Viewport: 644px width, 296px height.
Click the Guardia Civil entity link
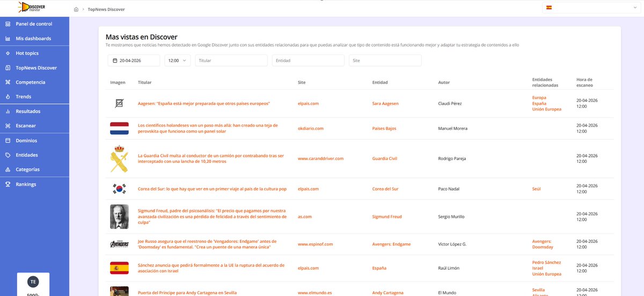385,158
